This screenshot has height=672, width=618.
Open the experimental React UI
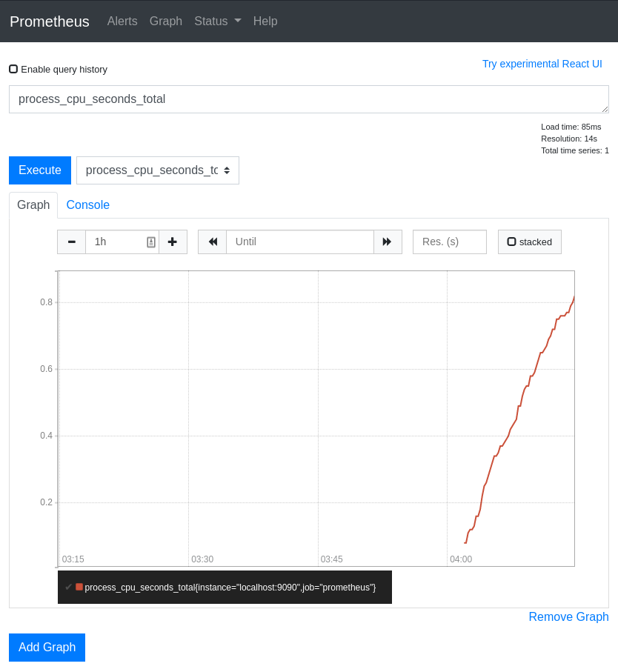click(542, 64)
